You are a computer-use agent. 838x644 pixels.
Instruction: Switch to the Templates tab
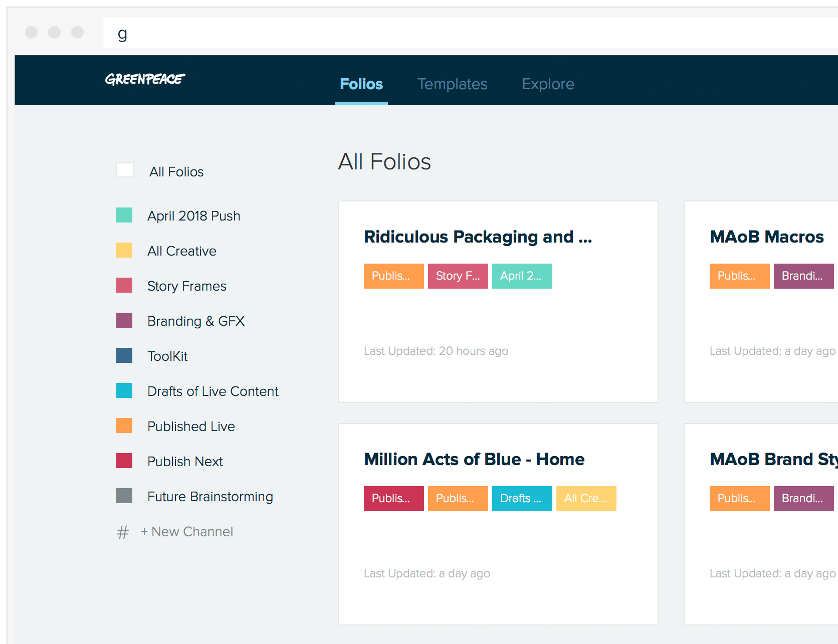tap(452, 84)
